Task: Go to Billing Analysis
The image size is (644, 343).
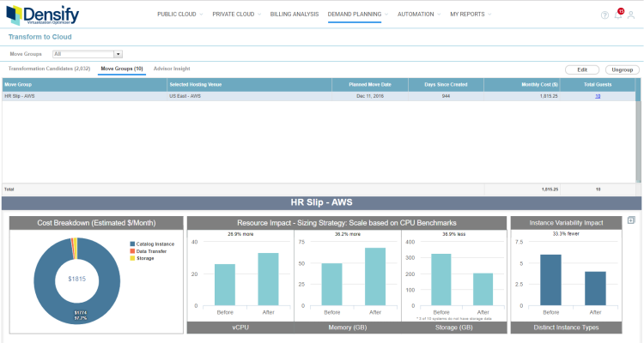Action: pyautogui.click(x=295, y=14)
